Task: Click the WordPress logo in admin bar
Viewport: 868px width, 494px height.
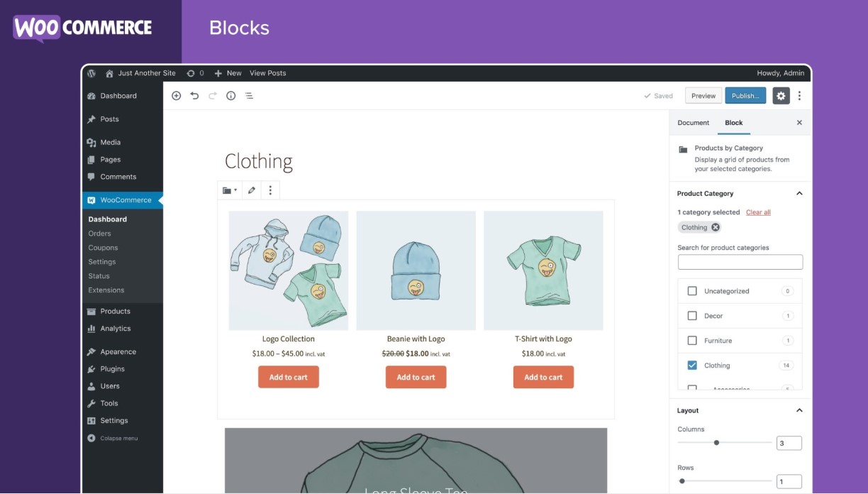Action: pyautogui.click(x=91, y=73)
